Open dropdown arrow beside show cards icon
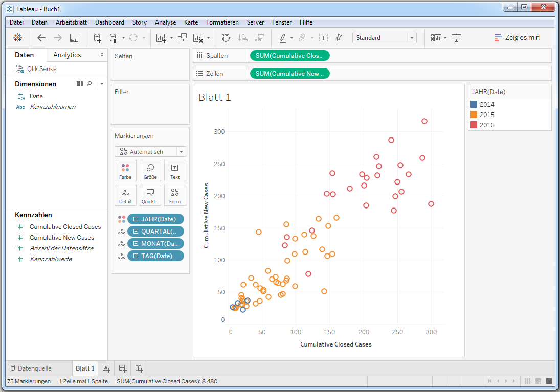The height and width of the screenshot is (392, 560). click(445, 38)
